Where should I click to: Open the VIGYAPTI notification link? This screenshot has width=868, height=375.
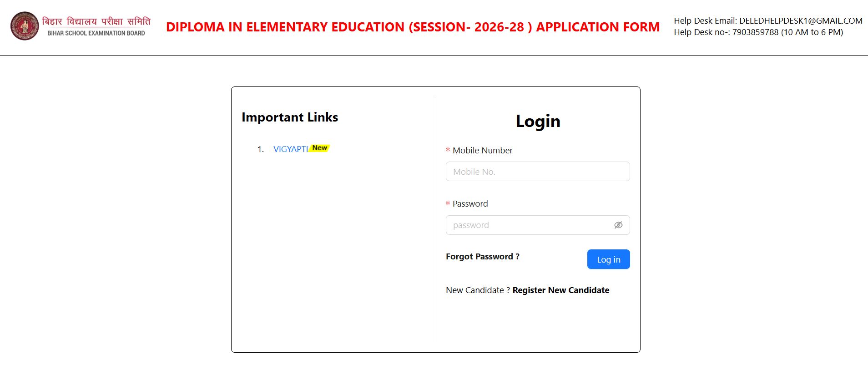pyautogui.click(x=290, y=149)
